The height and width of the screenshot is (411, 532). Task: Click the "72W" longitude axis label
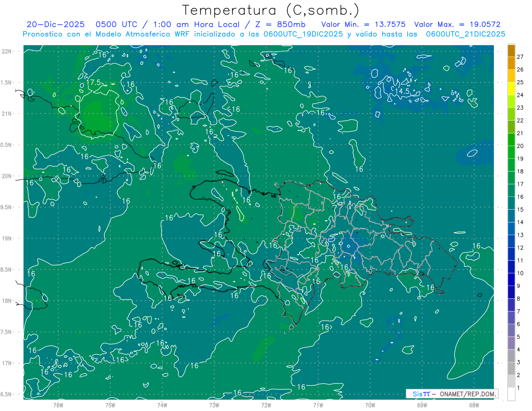tap(266, 405)
